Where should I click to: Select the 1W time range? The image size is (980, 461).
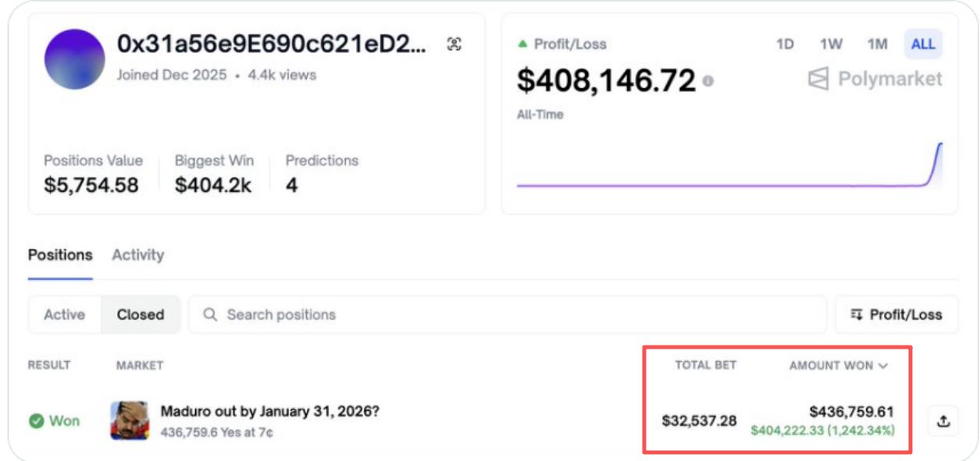pos(831,44)
